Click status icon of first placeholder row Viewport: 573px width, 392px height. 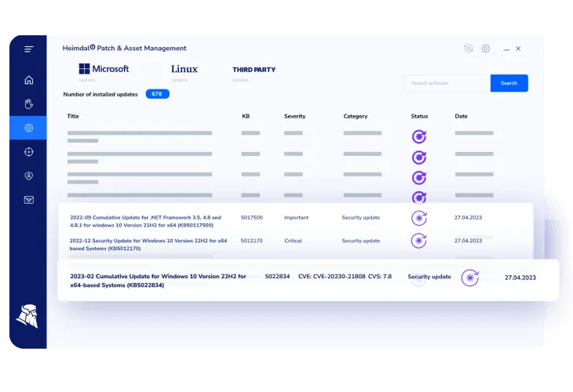point(419,137)
